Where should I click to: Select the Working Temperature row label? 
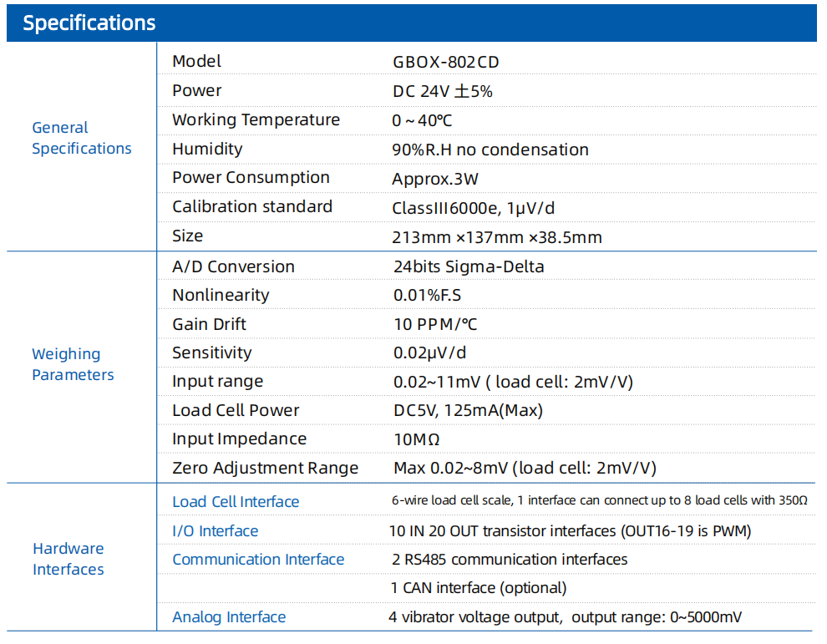[x=256, y=119]
